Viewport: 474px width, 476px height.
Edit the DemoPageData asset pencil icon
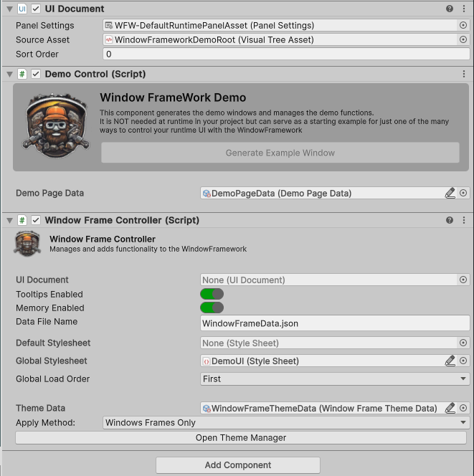[x=450, y=193]
